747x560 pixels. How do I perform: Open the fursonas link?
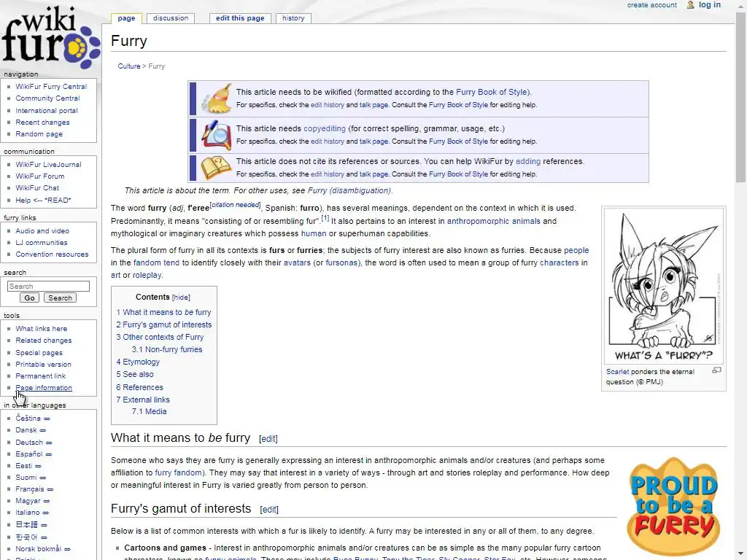click(x=341, y=262)
